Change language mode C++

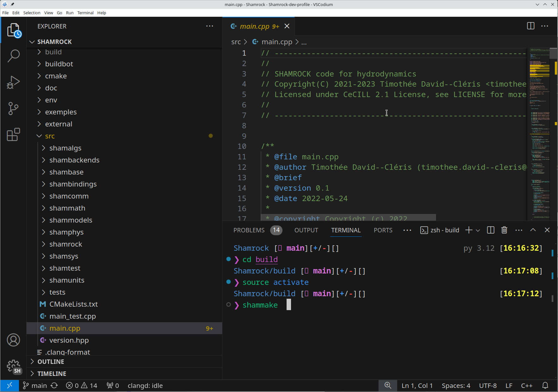point(527,386)
